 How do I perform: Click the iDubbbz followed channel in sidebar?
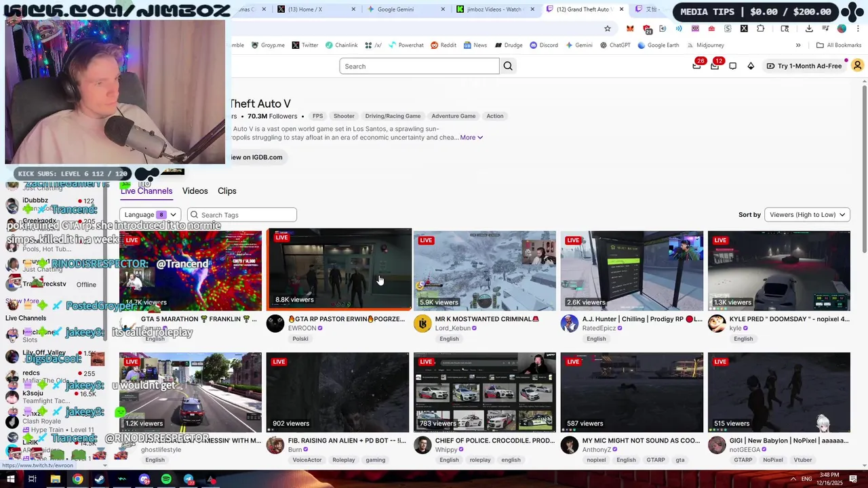[x=51, y=204]
